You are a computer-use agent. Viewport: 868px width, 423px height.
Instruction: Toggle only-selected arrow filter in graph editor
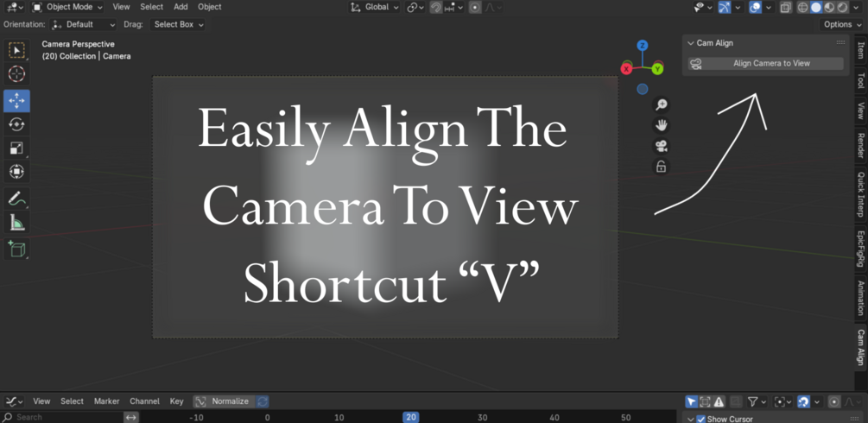coord(692,401)
